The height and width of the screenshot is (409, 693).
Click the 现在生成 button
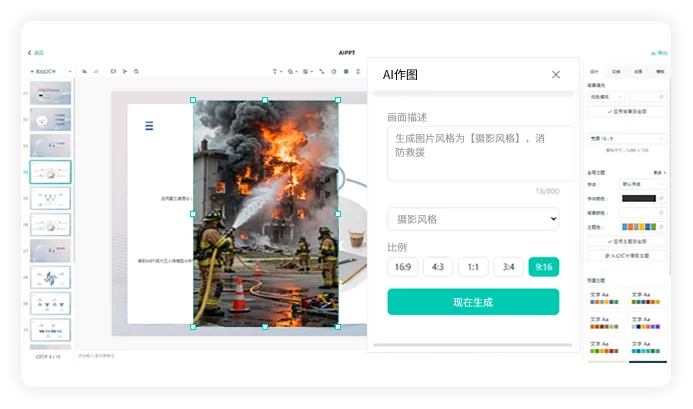[473, 302]
